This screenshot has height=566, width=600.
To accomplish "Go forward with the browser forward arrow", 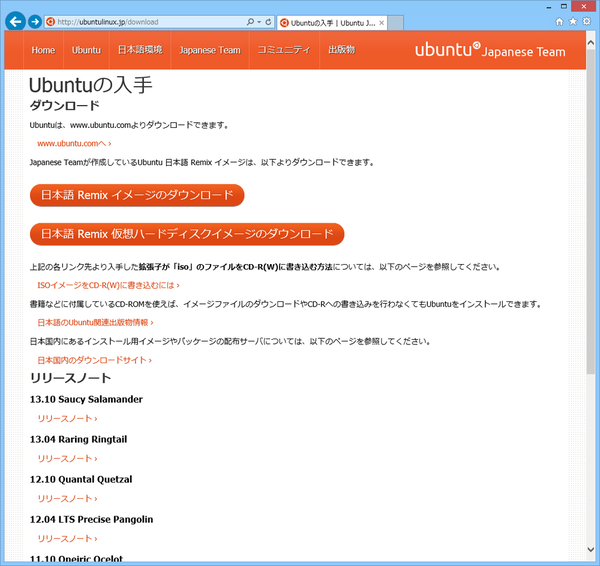I will [35, 22].
